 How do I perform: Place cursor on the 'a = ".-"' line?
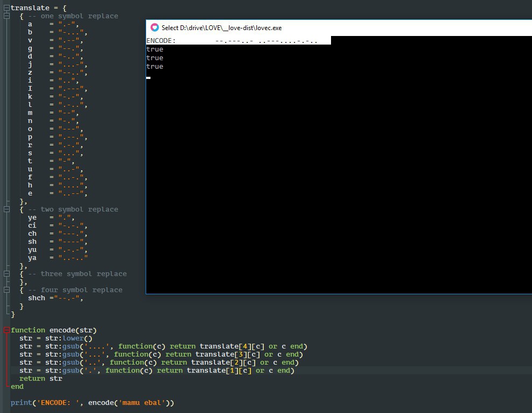53,24
